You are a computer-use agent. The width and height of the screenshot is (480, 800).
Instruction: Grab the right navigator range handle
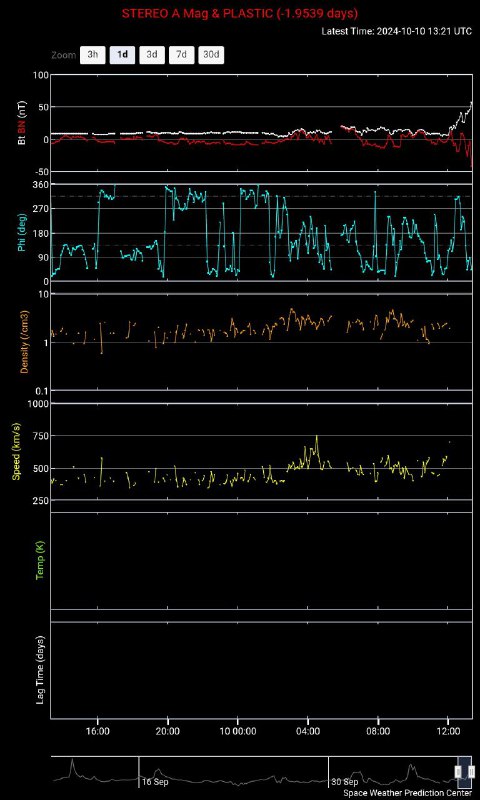pos(471,771)
